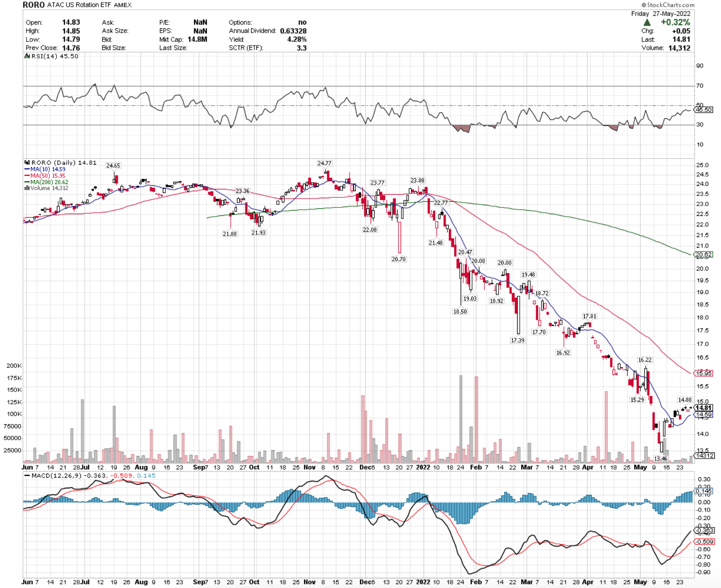This screenshot has width=721, height=588.
Task: Click the Friday 27-May-2022 date
Action: (x=661, y=14)
